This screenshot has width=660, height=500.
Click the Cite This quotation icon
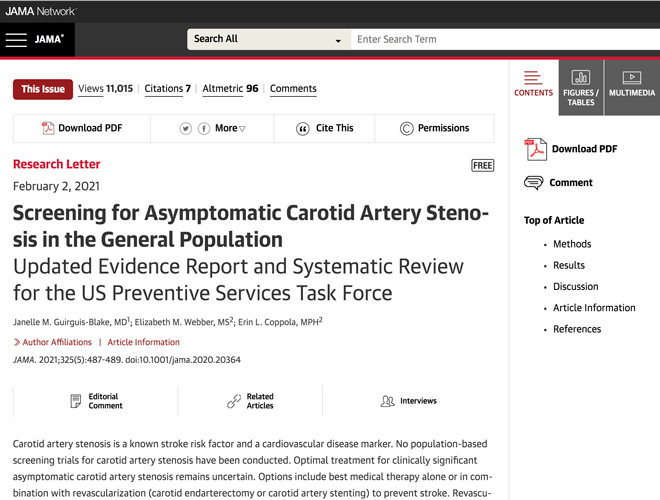tap(303, 129)
